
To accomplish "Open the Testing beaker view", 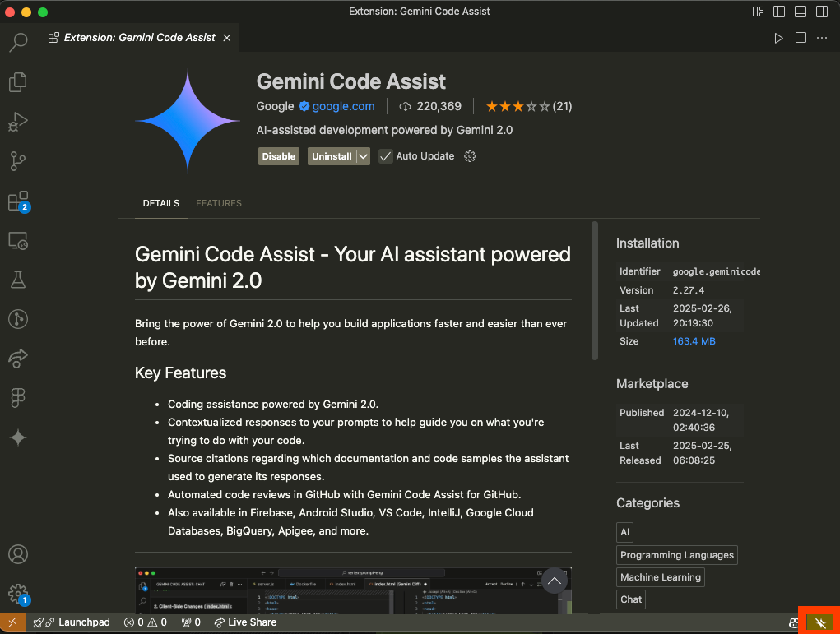I will tap(18, 280).
